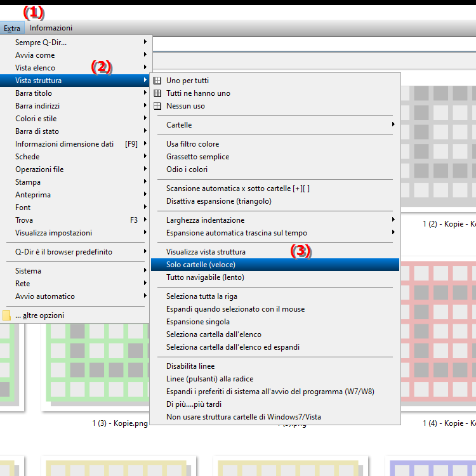Toggle Seleziona tutta la riga
Screen dimensions: 476x476
click(275, 296)
